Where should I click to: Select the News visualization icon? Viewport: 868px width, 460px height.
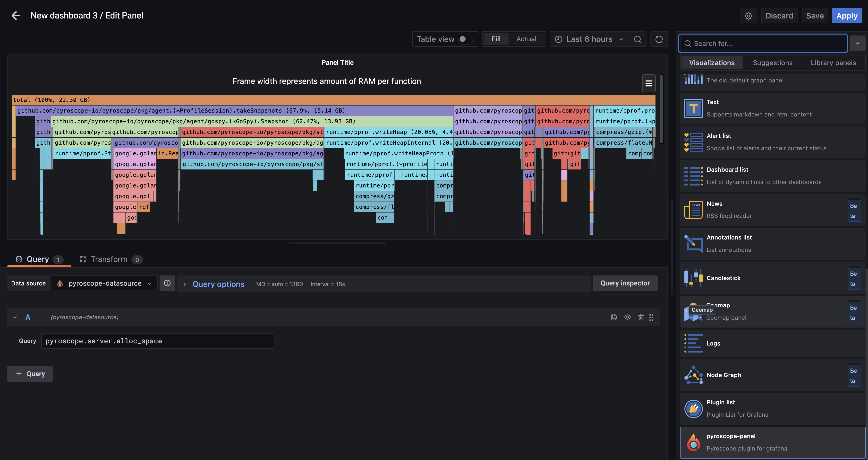point(693,210)
